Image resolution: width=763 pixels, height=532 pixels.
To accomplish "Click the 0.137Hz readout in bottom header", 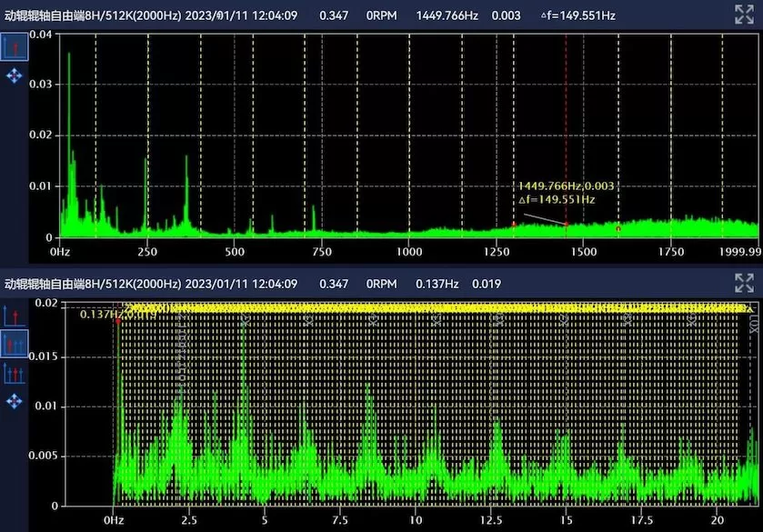I will pyautogui.click(x=436, y=284).
